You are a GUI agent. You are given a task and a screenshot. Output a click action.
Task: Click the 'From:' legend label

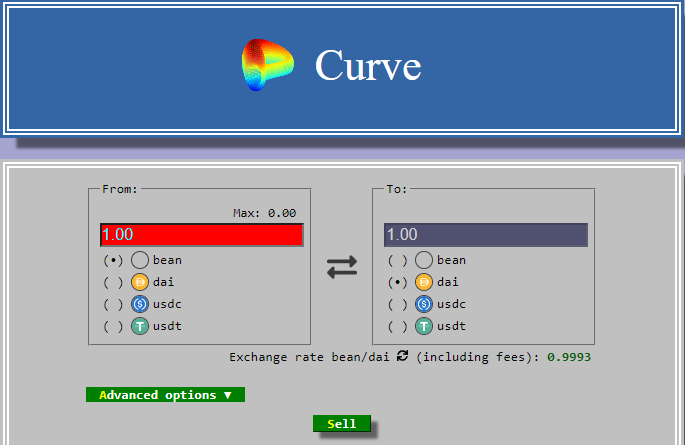(120, 189)
